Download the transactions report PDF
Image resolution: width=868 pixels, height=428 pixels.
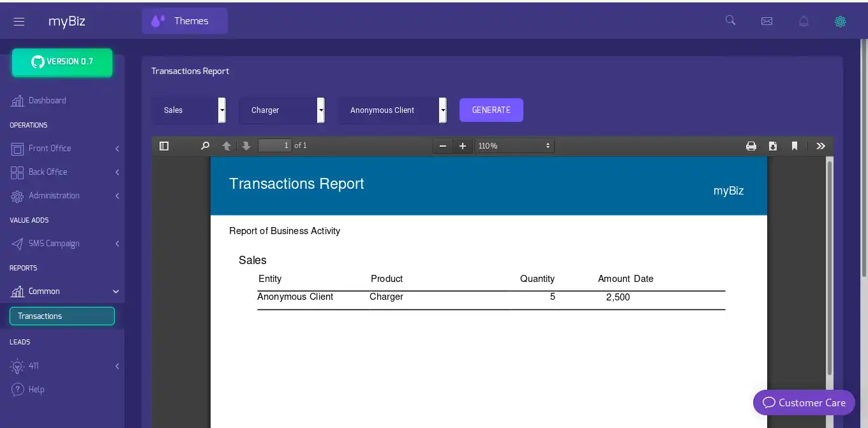click(x=773, y=146)
